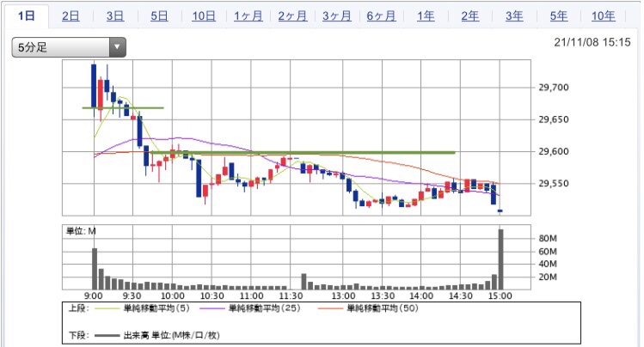This screenshot has width=644, height=347.
Task: Click the 9:00 time axis label
Action: (x=94, y=295)
